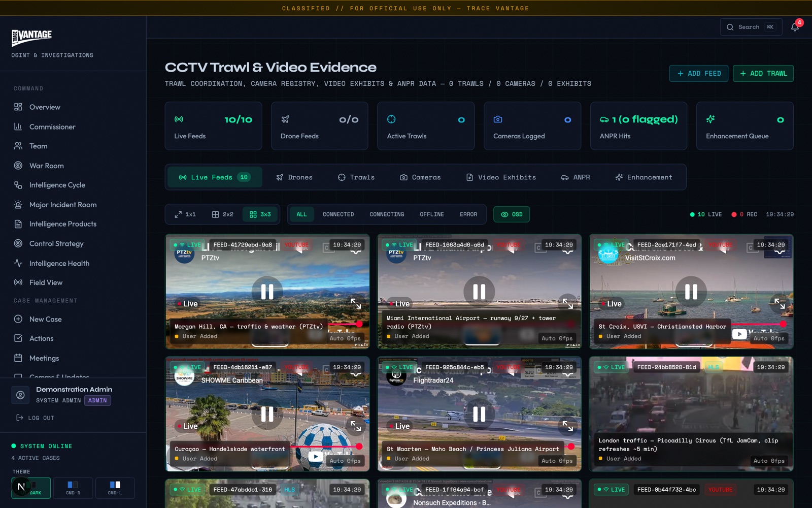Click the PTZtv channel avatar on Morgan Hill feed
Viewport: 812px width, 508px height.
(x=184, y=253)
